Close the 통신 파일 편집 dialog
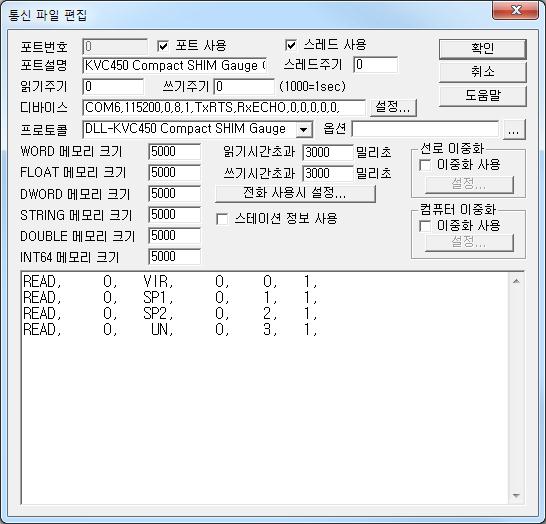The width and height of the screenshot is (546, 524). click(516, 10)
